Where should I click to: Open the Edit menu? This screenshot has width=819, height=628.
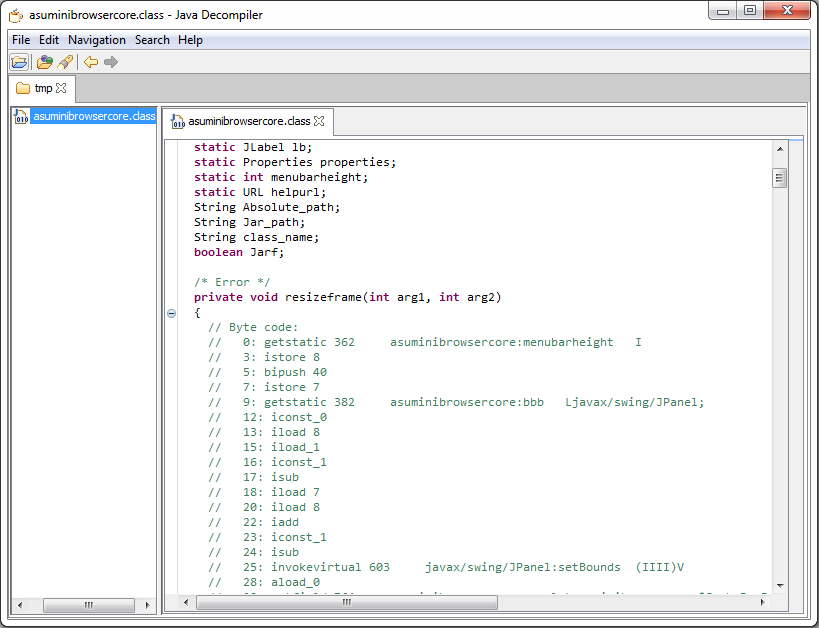[49, 40]
